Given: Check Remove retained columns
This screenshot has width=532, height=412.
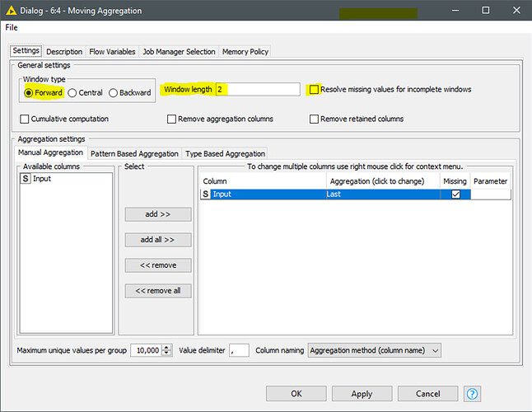Looking at the screenshot, I should 315,119.
